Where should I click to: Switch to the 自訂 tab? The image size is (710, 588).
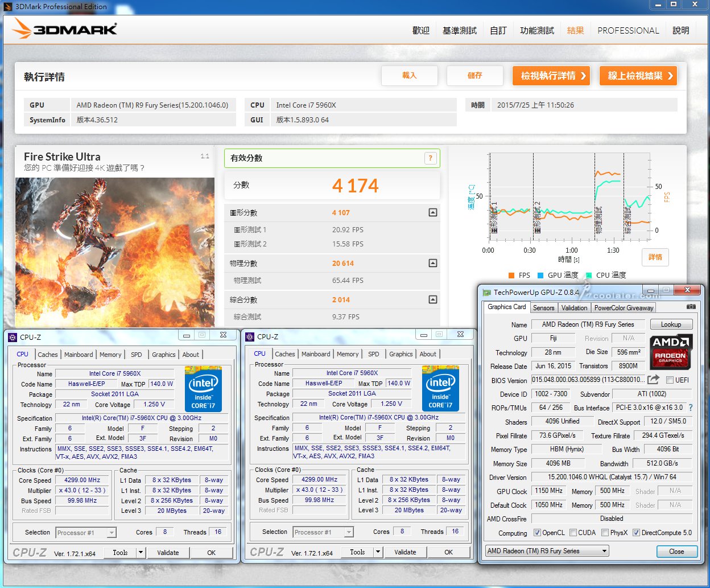tap(498, 30)
